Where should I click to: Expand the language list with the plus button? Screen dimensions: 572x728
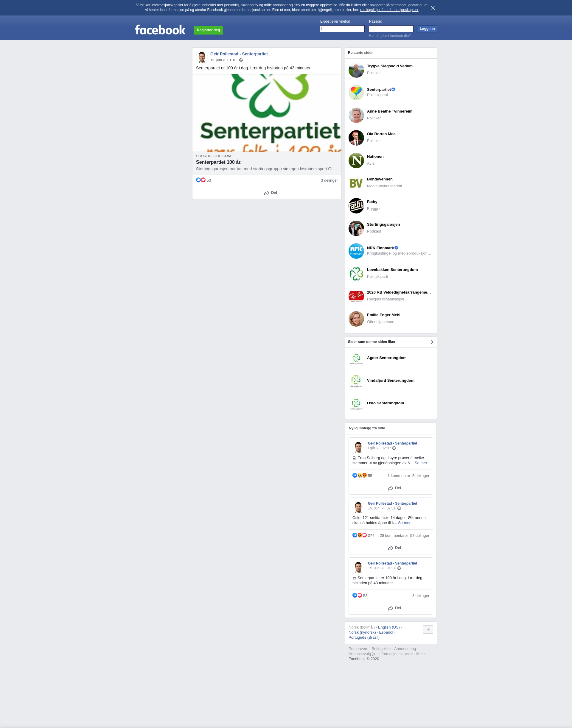click(x=428, y=629)
